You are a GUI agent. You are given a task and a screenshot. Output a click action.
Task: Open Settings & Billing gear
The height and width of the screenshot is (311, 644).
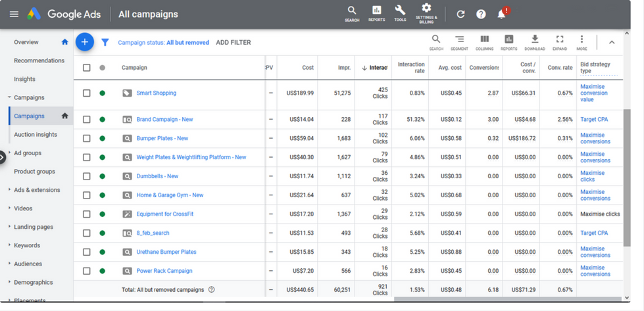(x=426, y=14)
